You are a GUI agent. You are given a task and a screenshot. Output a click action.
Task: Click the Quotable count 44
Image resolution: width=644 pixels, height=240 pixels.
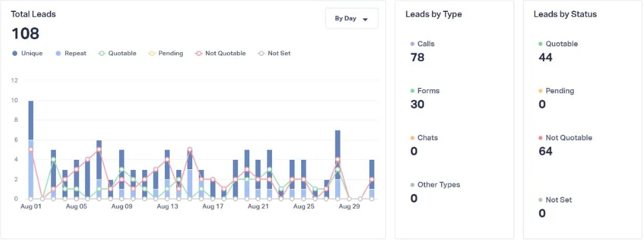(x=545, y=58)
